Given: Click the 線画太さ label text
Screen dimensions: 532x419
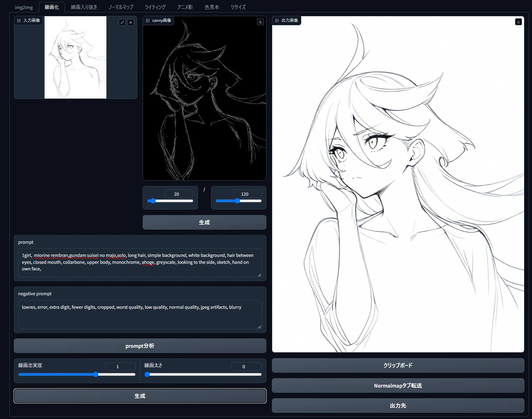Looking at the screenshot, I should (x=153, y=365).
